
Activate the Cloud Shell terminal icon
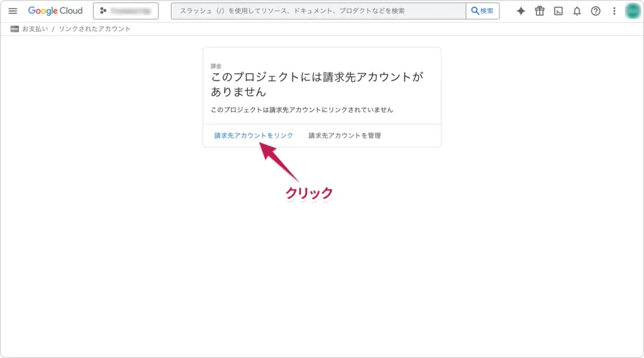(558, 11)
